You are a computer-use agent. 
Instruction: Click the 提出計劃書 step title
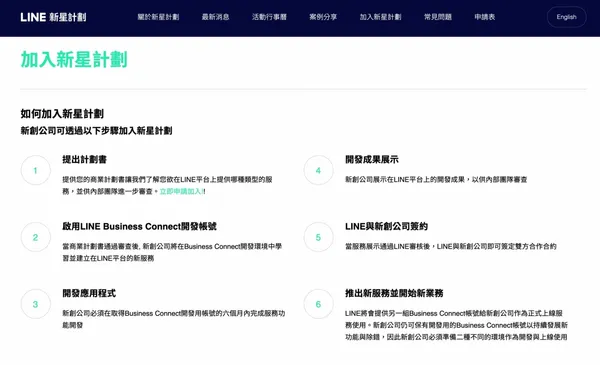[x=85, y=160]
